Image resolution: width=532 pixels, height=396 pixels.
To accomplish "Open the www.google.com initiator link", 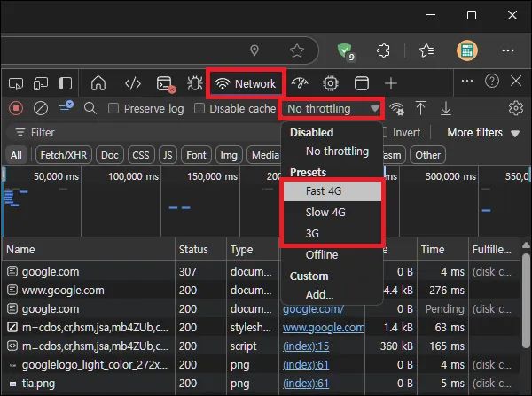I will point(324,328).
